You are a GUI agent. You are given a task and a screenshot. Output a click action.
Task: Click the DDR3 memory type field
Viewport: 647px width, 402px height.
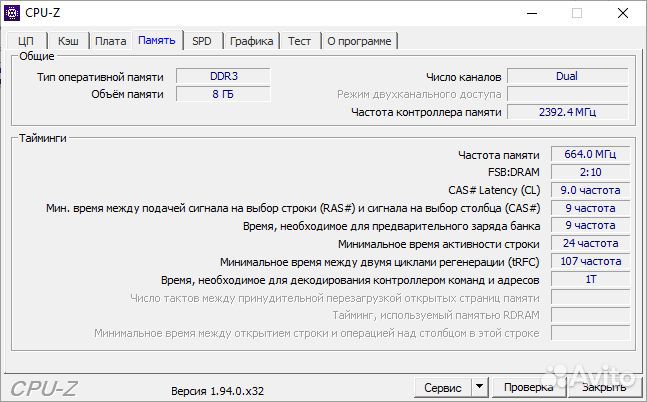coord(223,76)
